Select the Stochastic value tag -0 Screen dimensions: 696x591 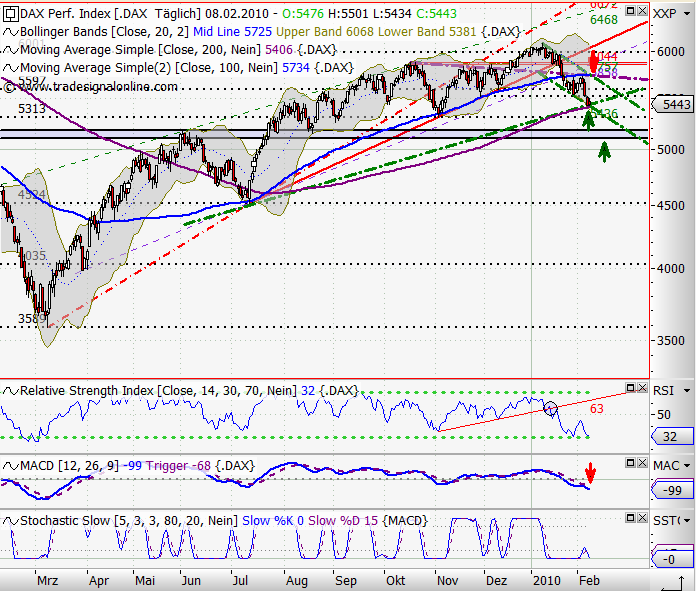click(672, 559)
